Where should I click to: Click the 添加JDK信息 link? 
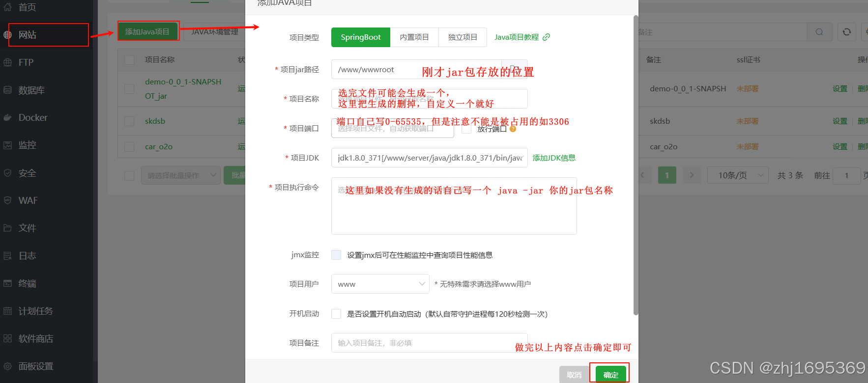(554, 158)
